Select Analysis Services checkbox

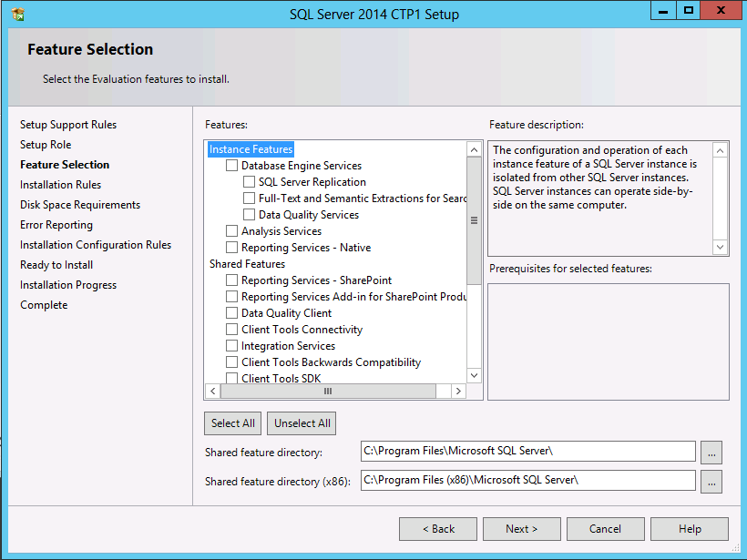pyautogui.click(x=231, y=231)
